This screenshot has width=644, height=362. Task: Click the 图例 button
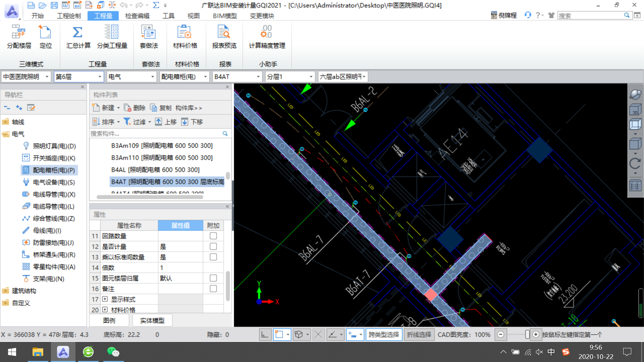coord(109,320)
